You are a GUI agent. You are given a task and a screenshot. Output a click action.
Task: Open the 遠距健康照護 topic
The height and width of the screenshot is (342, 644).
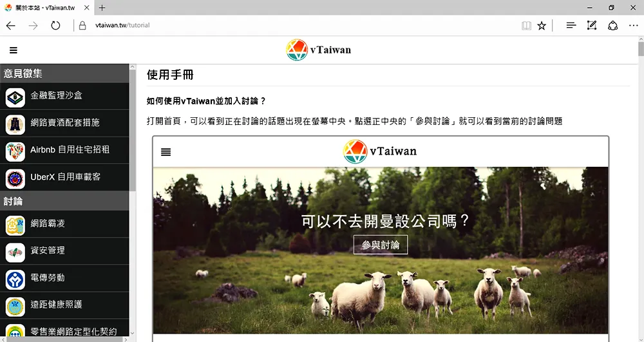coord(64,305)
